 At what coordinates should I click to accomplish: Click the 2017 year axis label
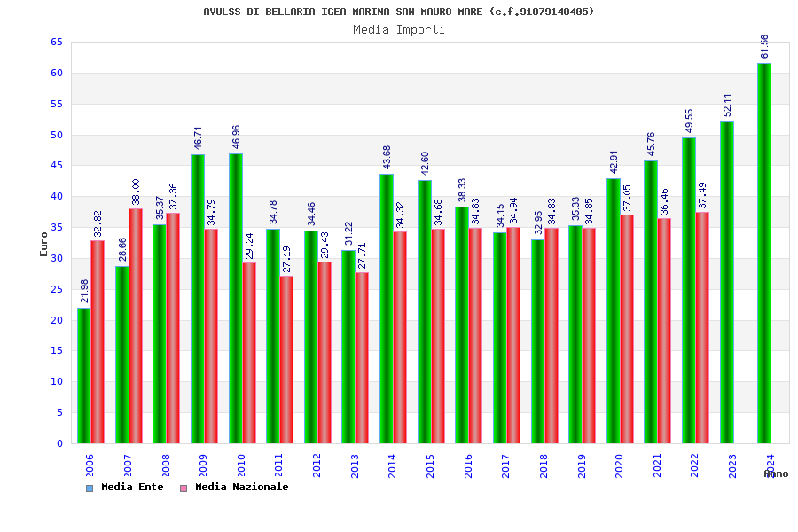tap(505, 465)
